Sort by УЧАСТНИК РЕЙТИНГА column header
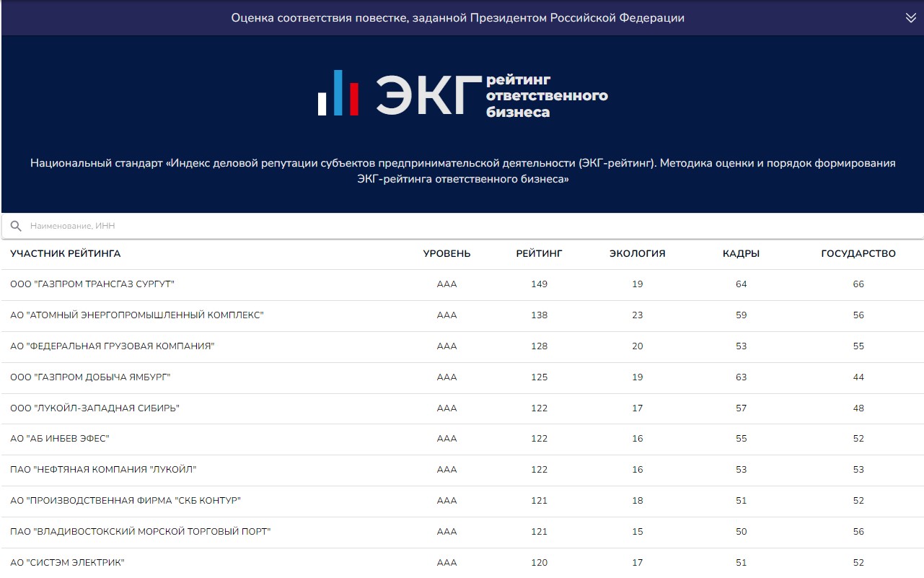The height and width of the screenshot is (578, 924). [66, 254]
